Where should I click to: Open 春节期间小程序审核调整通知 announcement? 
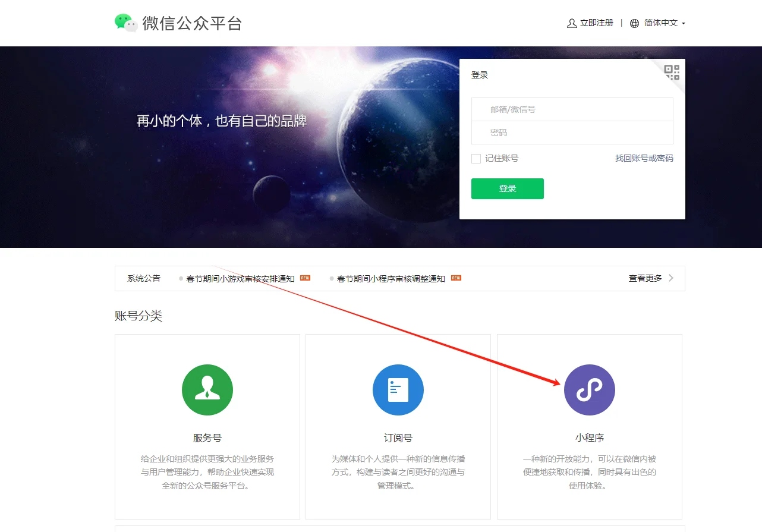391,278
